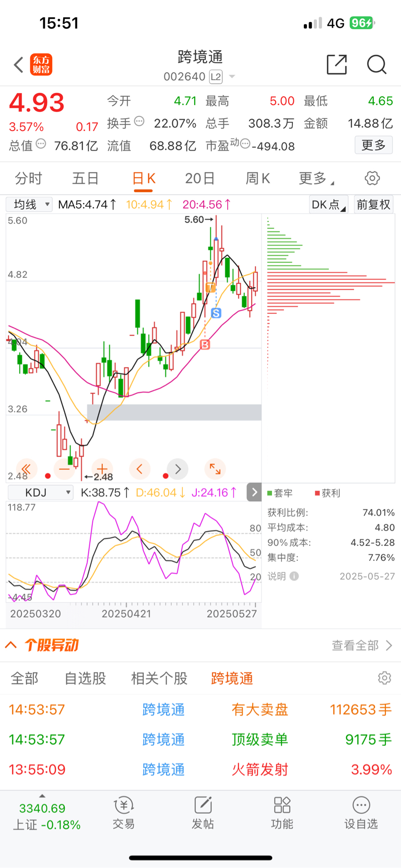Move chart left with orange arrow icon
Screen dimensions: 401x868
coord(139,469)
